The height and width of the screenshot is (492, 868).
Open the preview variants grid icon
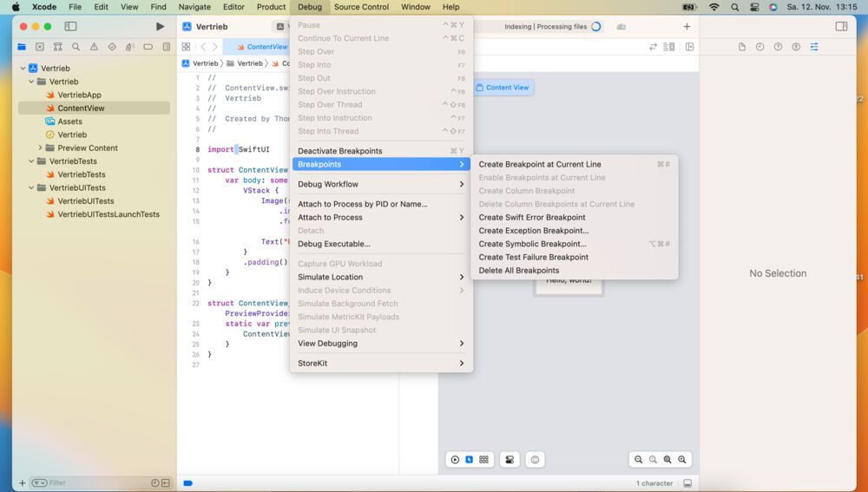483,459
